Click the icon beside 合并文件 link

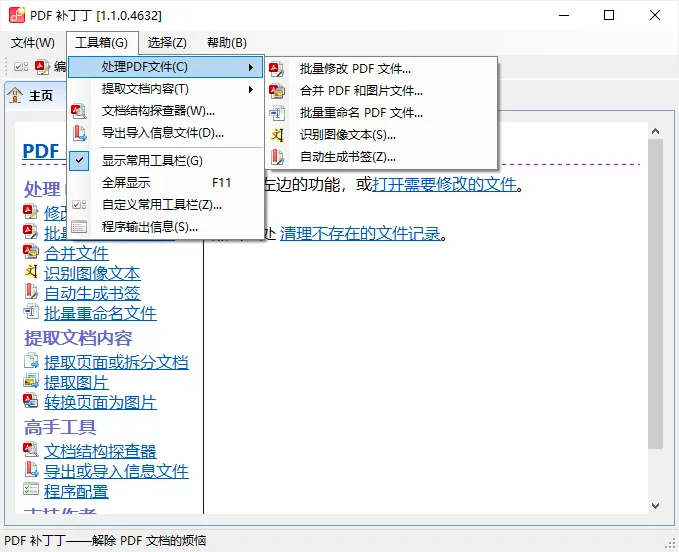[x=31, y=252]
